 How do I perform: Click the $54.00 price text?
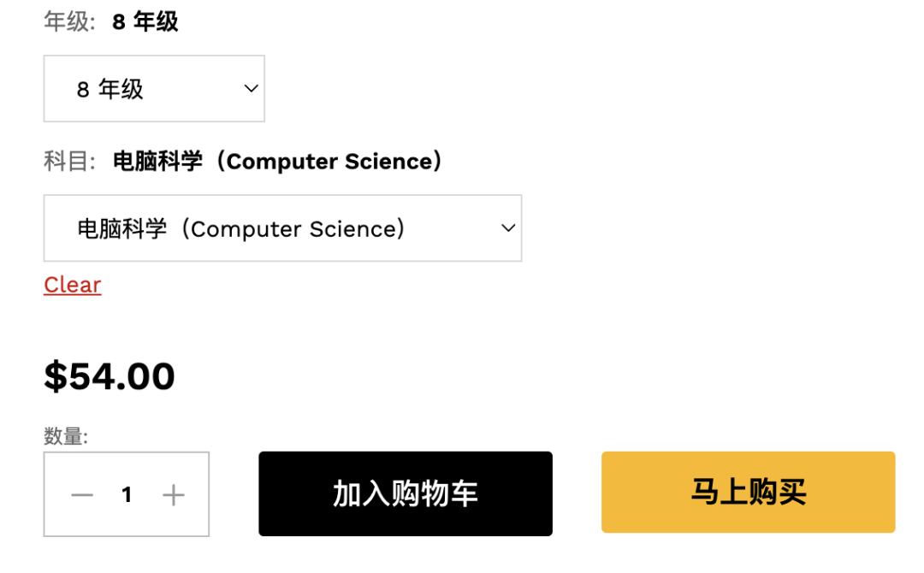coord(110,375)
